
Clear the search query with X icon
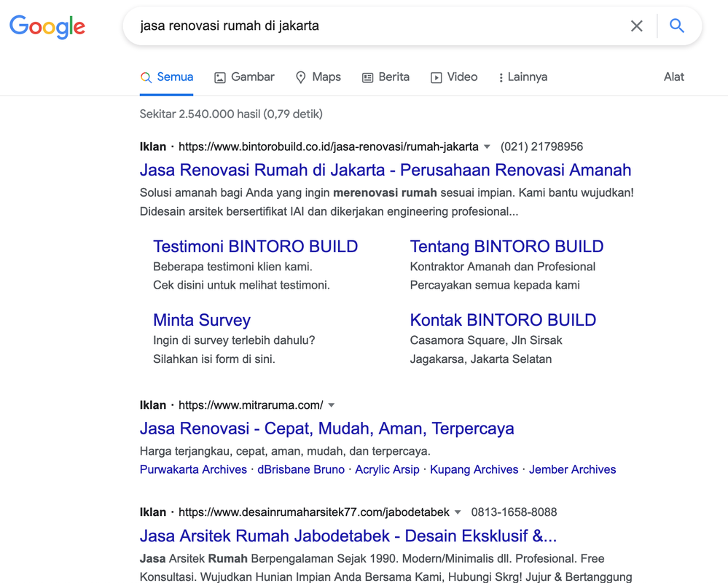pyautogui.click(x=636, y=26)
